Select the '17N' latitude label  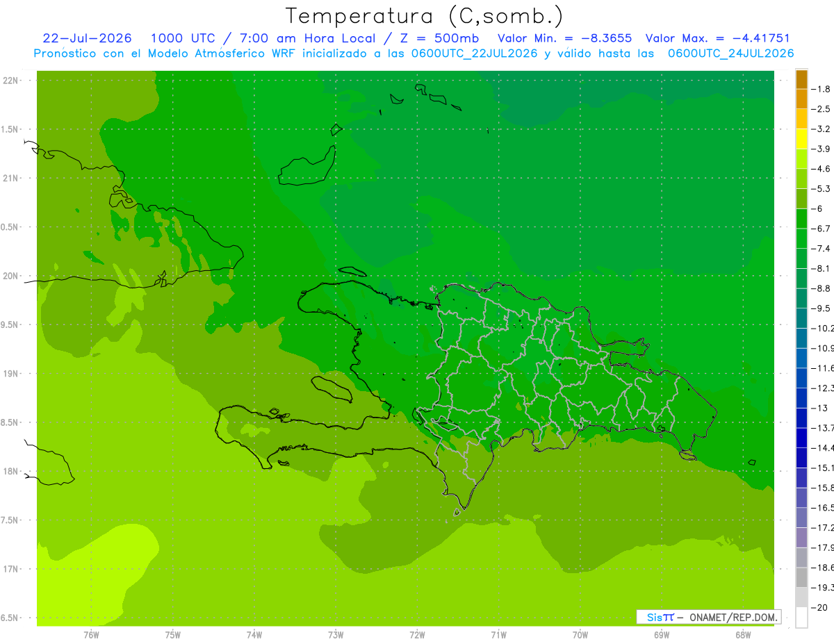[11, 569]
